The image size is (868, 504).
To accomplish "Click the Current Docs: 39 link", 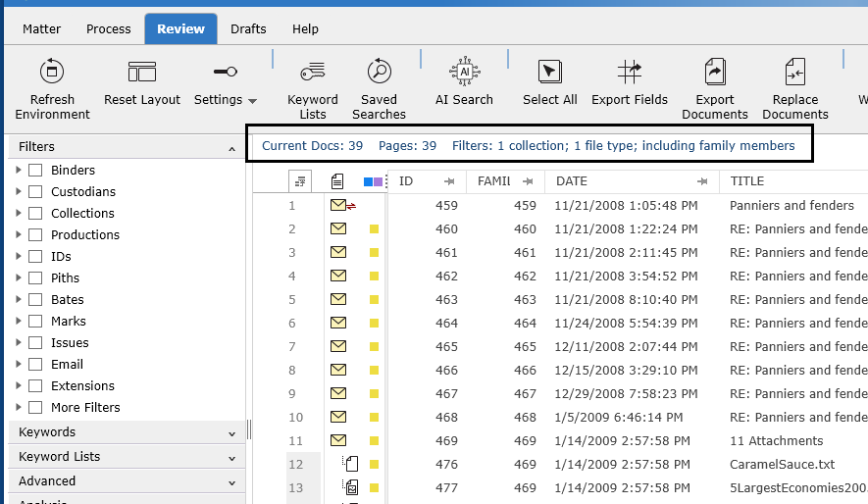I will (312, 145).
